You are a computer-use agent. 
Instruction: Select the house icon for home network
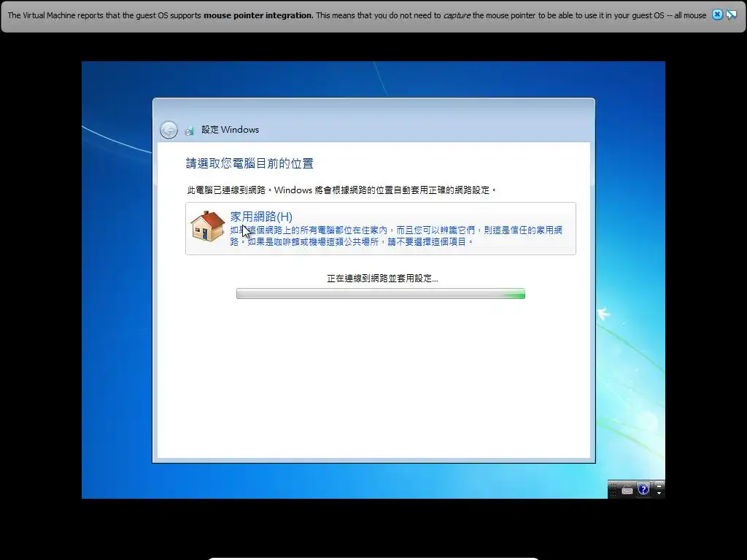[x=207, y=226]
